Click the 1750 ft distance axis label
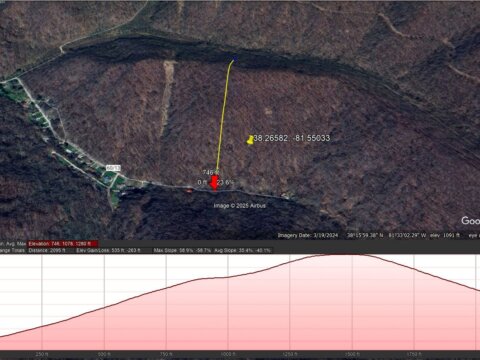480x360 pixels. tap(414, 354)
